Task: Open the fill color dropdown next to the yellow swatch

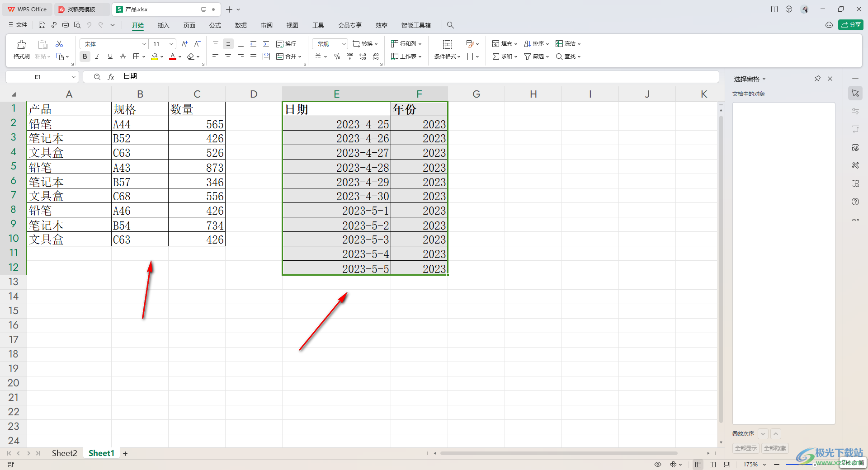Action: coord(162,57)
